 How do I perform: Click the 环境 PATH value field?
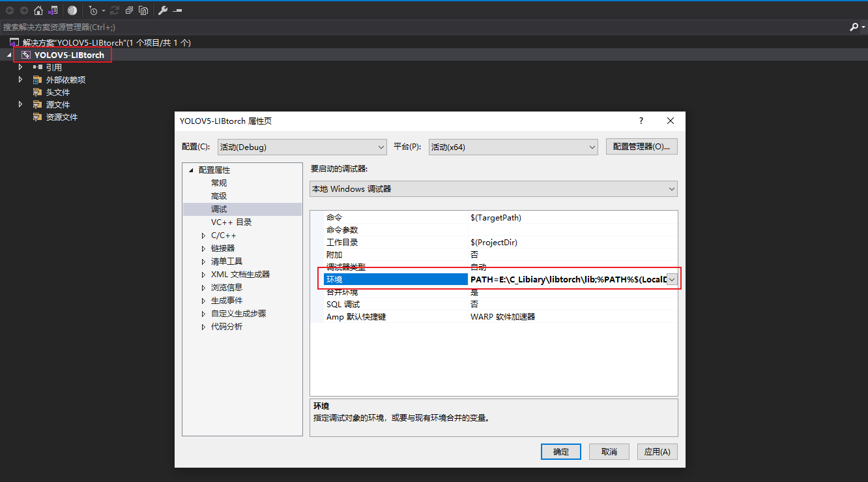pyautogui.click(x=568, y=279)
